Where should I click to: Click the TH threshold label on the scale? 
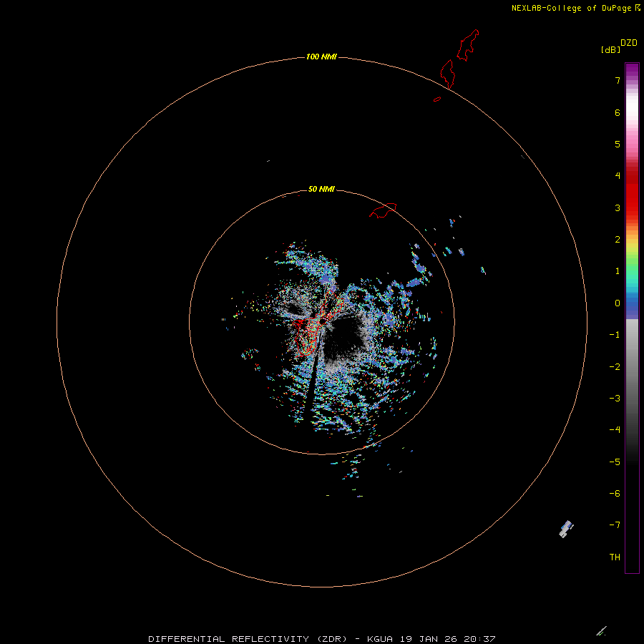coord(615,557)
